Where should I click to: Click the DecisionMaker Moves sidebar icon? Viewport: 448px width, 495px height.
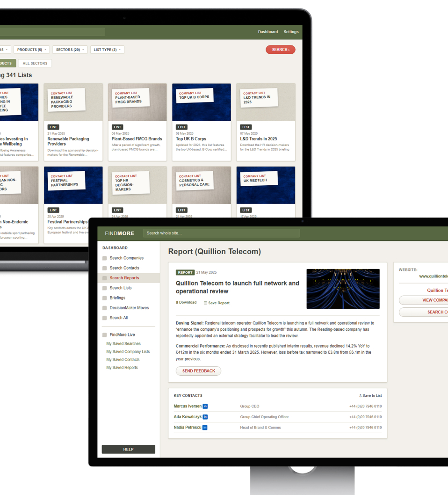click(104, 308)
